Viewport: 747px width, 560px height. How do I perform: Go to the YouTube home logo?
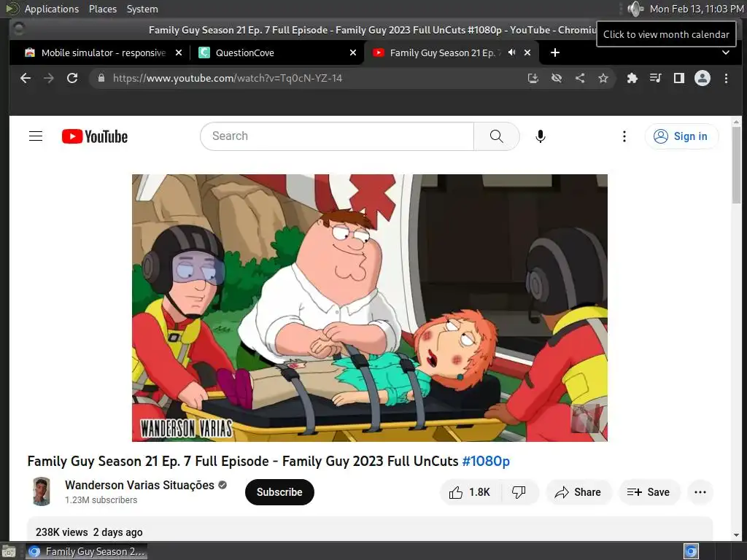coord(95,136)
